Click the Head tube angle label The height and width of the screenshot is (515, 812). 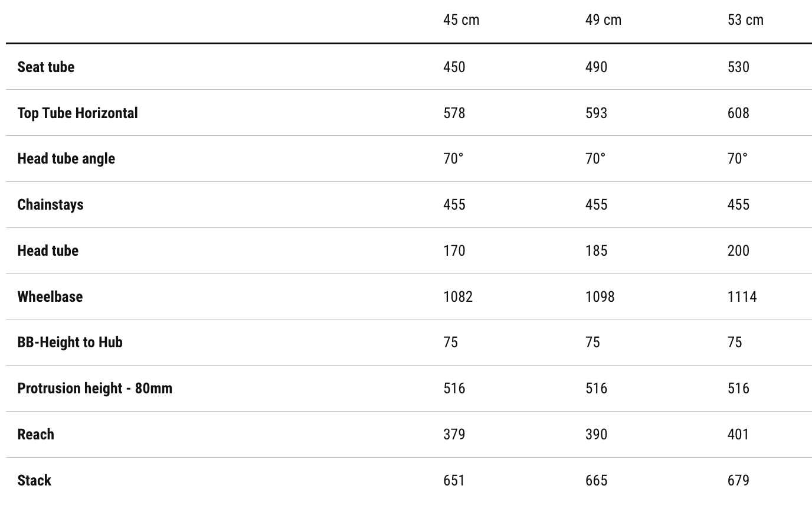(66, 158)
